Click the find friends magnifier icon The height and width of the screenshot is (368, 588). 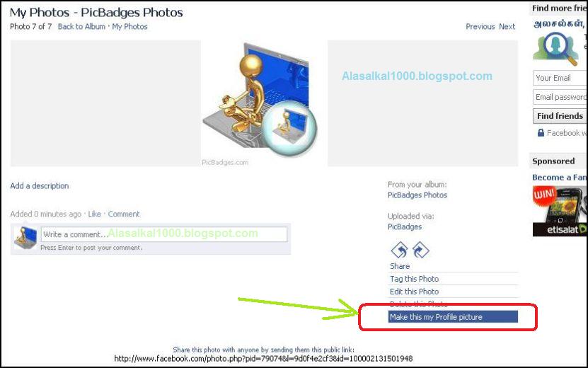tap(556, 48)
